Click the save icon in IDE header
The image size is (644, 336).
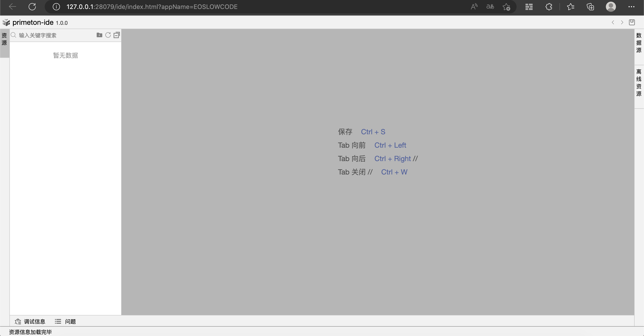coord(632,22)
